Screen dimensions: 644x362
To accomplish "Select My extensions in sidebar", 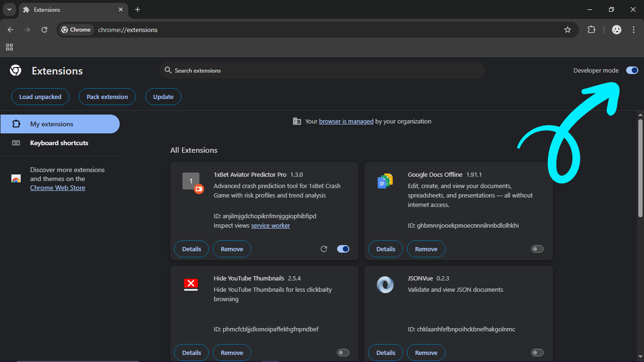I will 59,124.
